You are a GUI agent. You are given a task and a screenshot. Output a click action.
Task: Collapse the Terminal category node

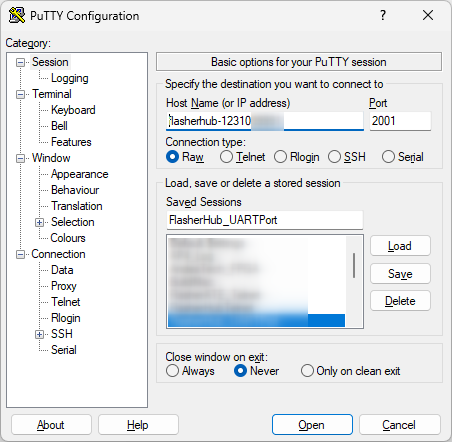coord(20,94)
